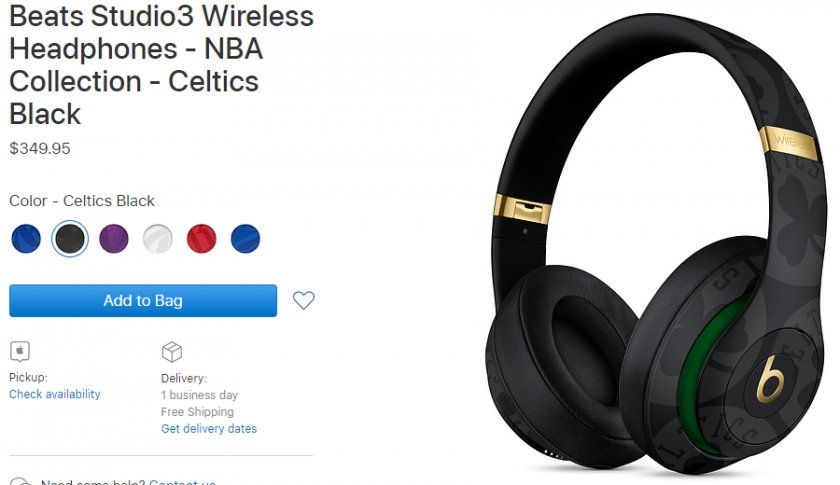Viewport: 840px width, 485px height.
Task: Click the Add to Bag button
Action: pyautogui.click(x=143, y=301)
